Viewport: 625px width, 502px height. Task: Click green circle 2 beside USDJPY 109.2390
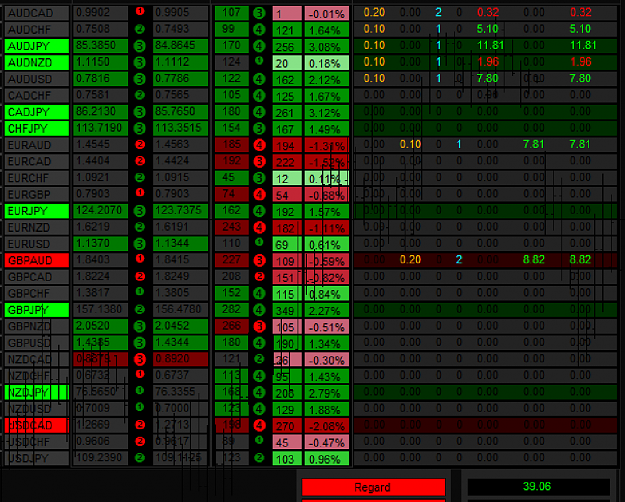pos(140,457)
